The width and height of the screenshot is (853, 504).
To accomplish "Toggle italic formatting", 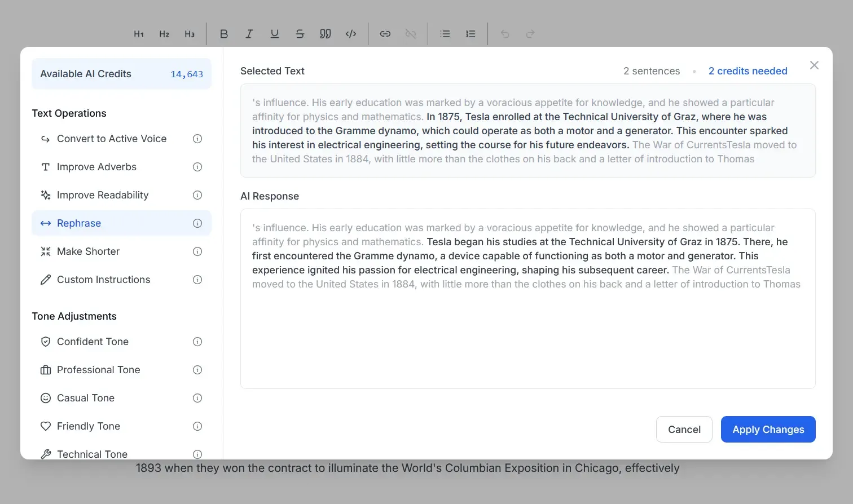I will [249, 34].
